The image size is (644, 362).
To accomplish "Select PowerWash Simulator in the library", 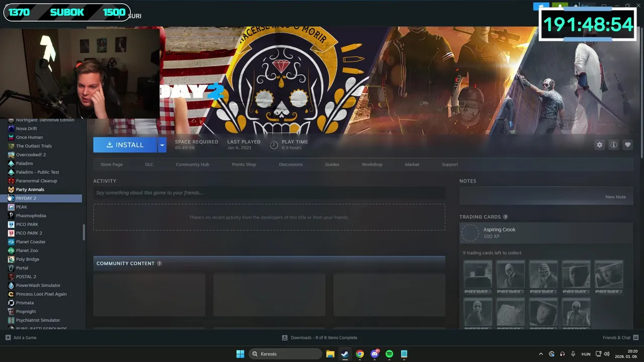I will tap(38, 286).
